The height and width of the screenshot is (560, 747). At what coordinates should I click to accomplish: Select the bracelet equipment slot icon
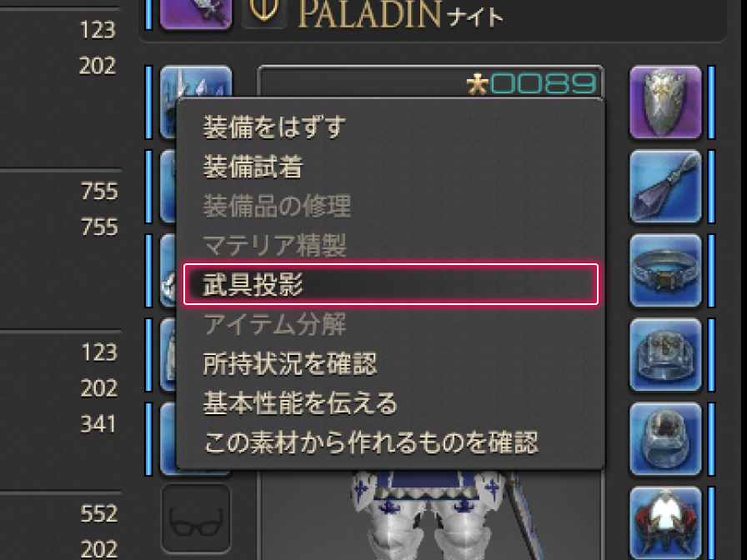665,271
